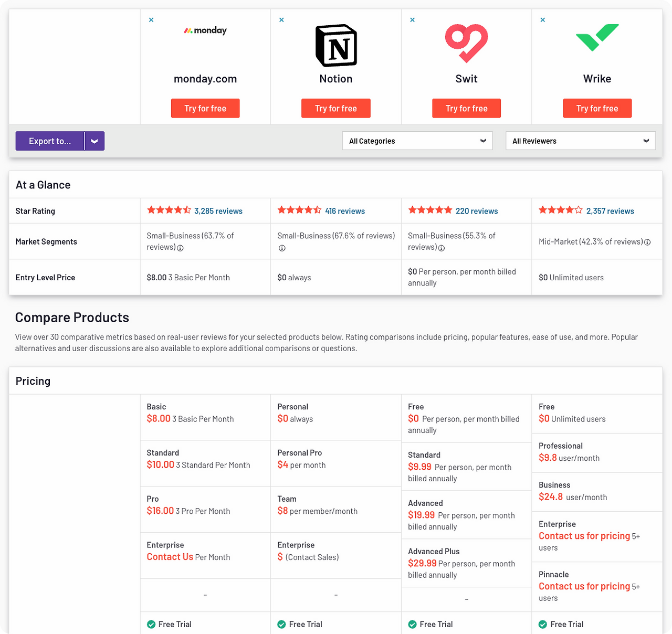The width and height of the screenshot is (672, 634).
Task: Open info icon under Notion Small-Business segment
Action: click(282, 248)
